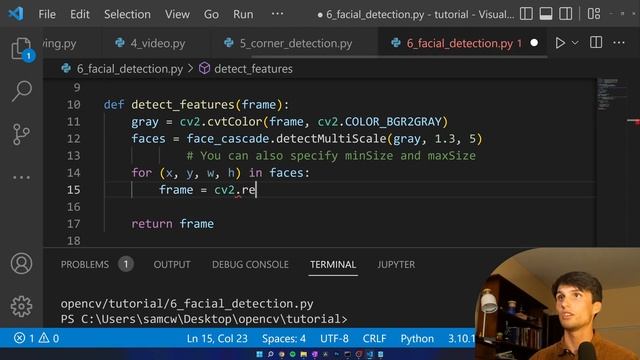
Task: Click the VS Code logo icon
Action: point(16,14)
